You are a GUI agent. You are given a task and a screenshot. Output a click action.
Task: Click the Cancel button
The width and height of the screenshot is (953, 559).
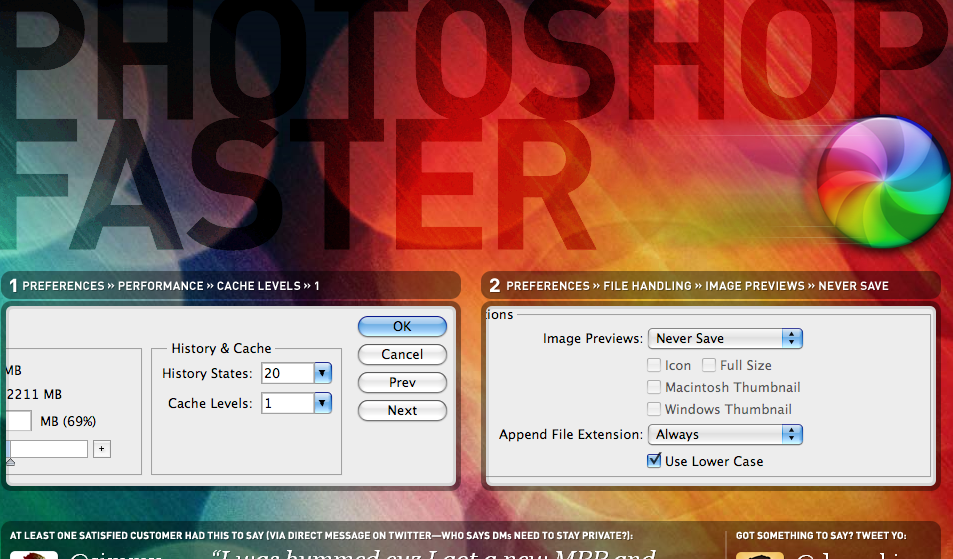[x=402, y=354]
